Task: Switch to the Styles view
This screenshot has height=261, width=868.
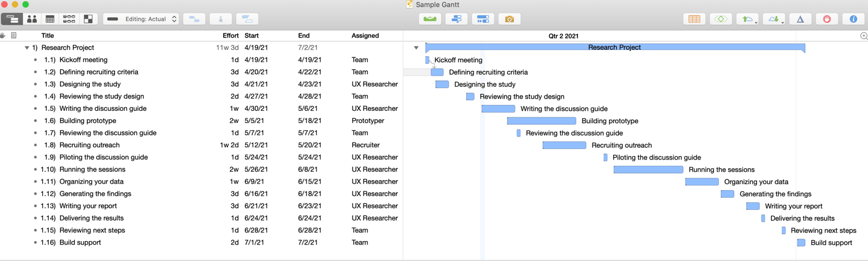Action: (x=88, y=19)
